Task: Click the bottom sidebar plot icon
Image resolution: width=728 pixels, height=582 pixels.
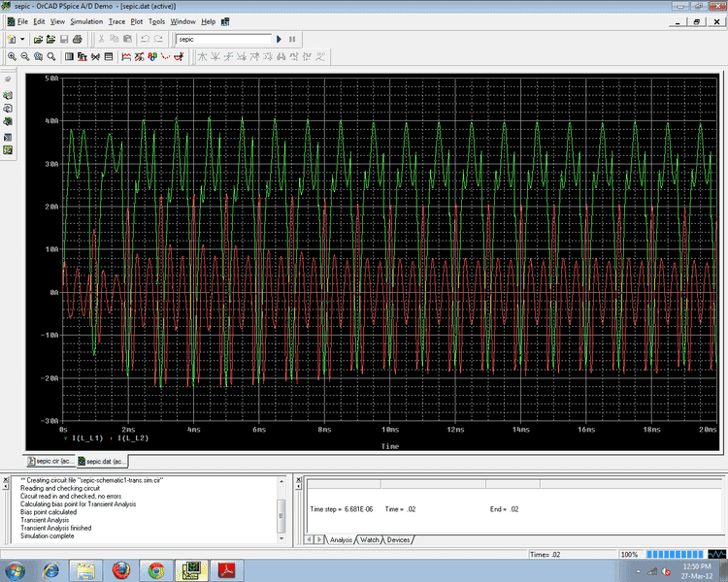Action: (x=8, y=150)
